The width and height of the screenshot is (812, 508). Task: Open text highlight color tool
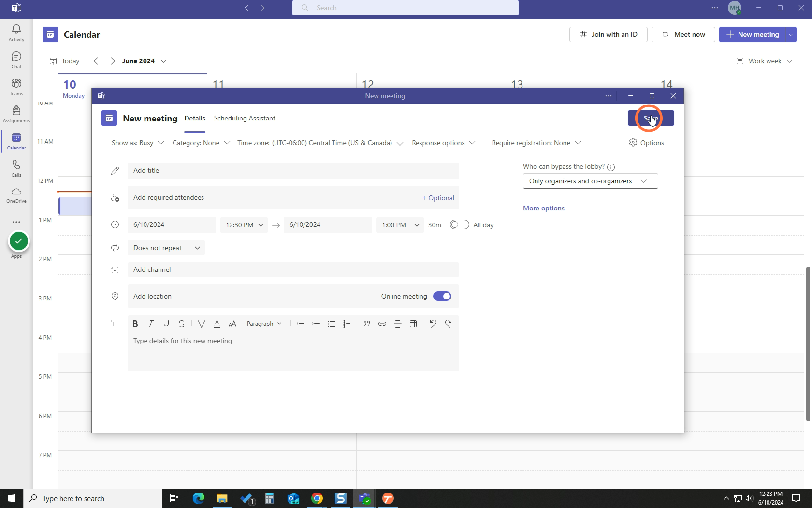coord(202,324)
